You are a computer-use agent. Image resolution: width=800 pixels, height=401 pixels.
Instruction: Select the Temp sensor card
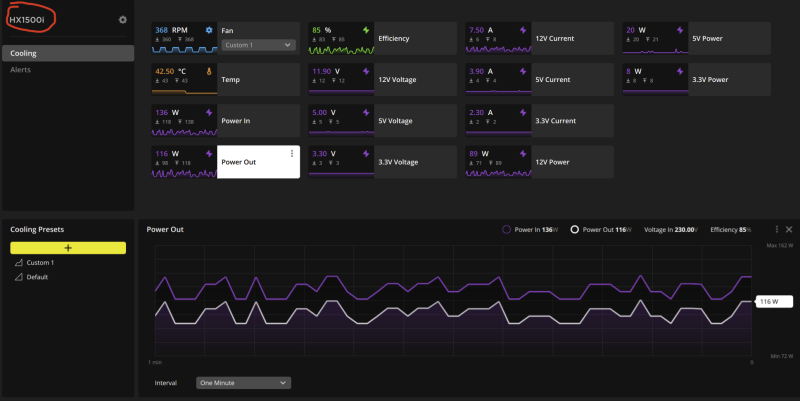tap(226, 80)
